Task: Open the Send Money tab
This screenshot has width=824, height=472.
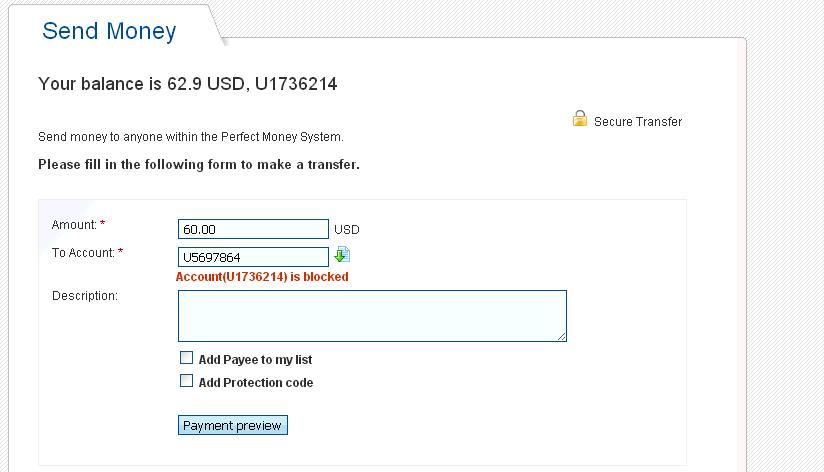Action: pyautogui.click(x=109, y=31)
